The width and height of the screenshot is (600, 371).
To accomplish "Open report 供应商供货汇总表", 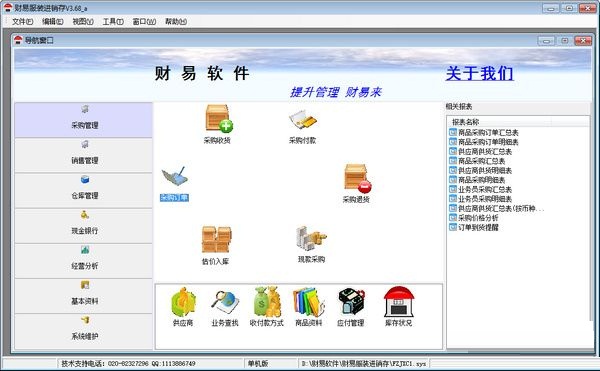I will 481,151.
